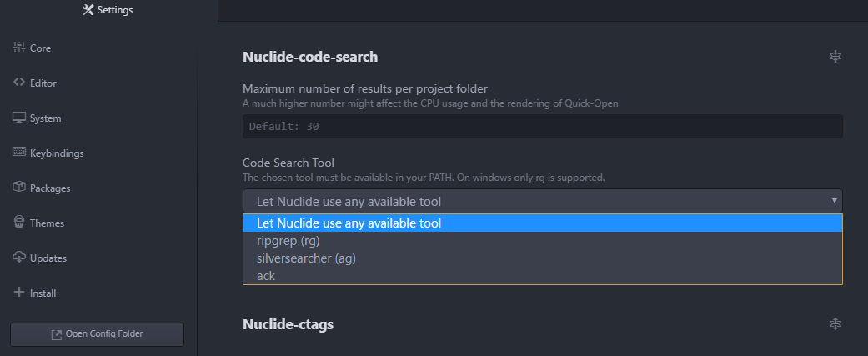Image resolution: width=868 pixels, height=356 pixels.
Task: Click the Editor code brackets icon
Action: (x=19, y=83)
